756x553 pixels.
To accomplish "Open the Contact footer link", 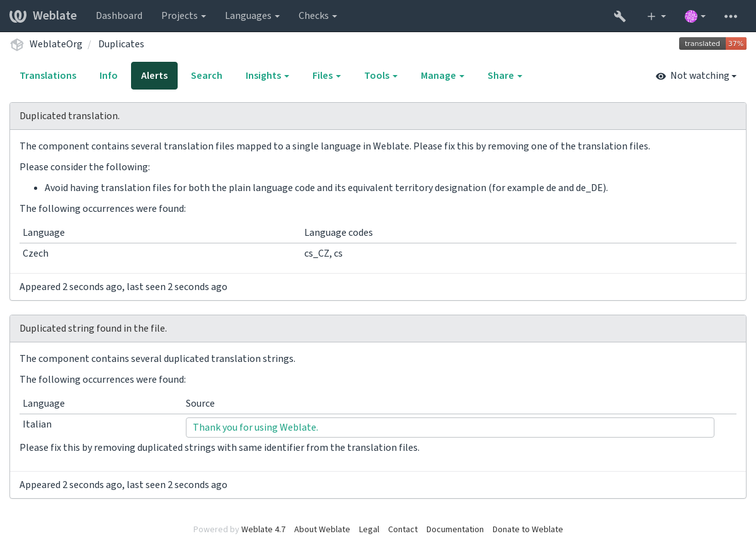I will click(403, 530).
